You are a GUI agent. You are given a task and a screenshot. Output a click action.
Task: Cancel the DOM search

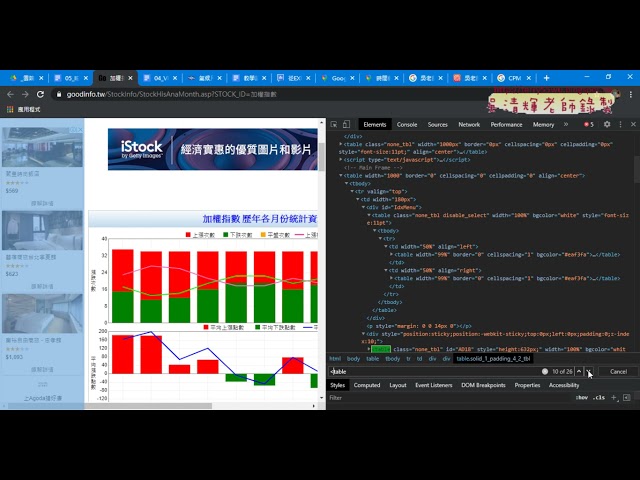click(618, 371)
